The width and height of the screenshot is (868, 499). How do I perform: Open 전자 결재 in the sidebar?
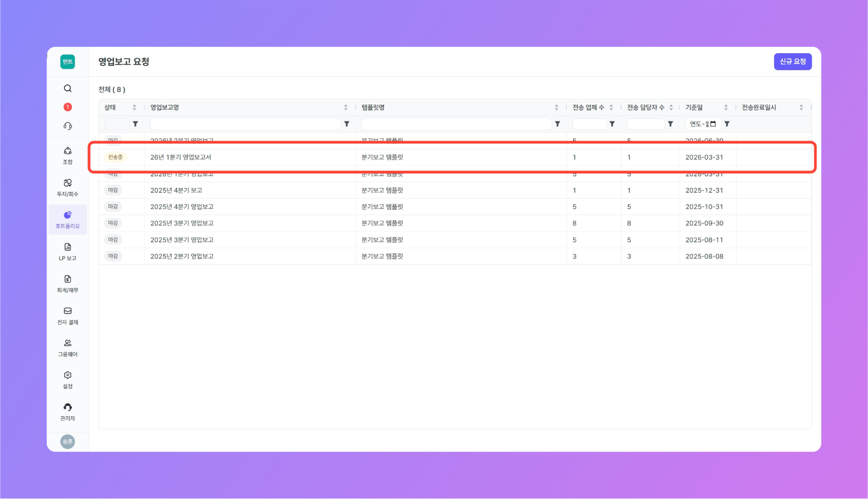(67, 316)
